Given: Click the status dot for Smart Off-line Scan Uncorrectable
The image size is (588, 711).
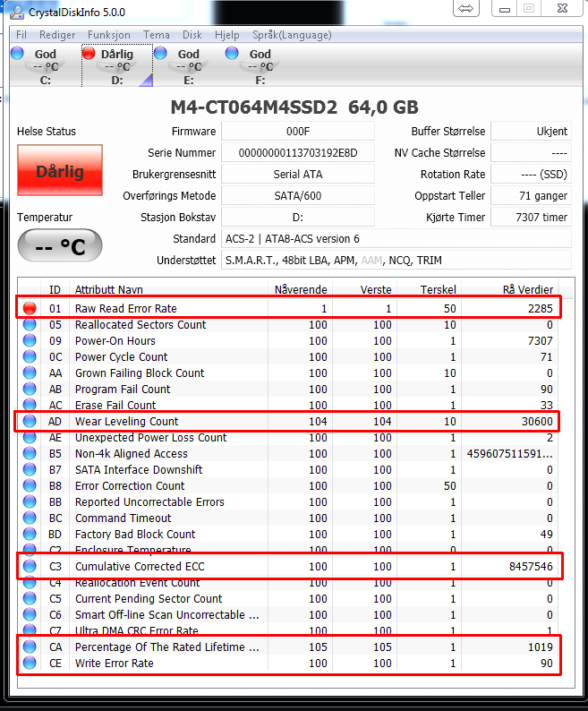Looking at the screenshot, I should coord(30,615).
